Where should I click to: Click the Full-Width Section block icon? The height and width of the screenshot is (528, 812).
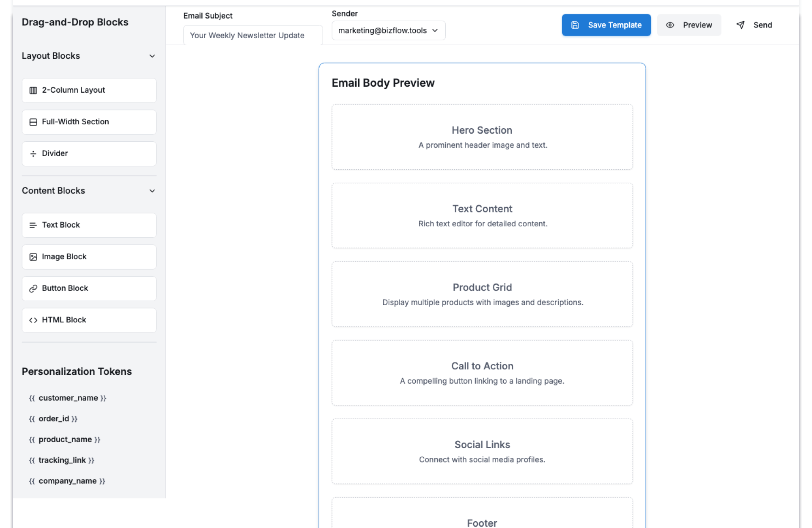pyautogui.click(x=33, y=122)
